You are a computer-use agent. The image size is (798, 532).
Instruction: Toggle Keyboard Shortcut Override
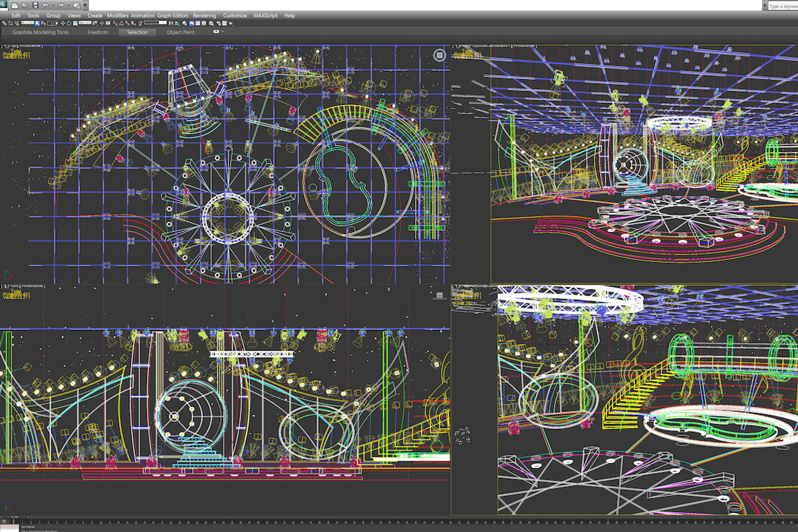click(108, 23)
